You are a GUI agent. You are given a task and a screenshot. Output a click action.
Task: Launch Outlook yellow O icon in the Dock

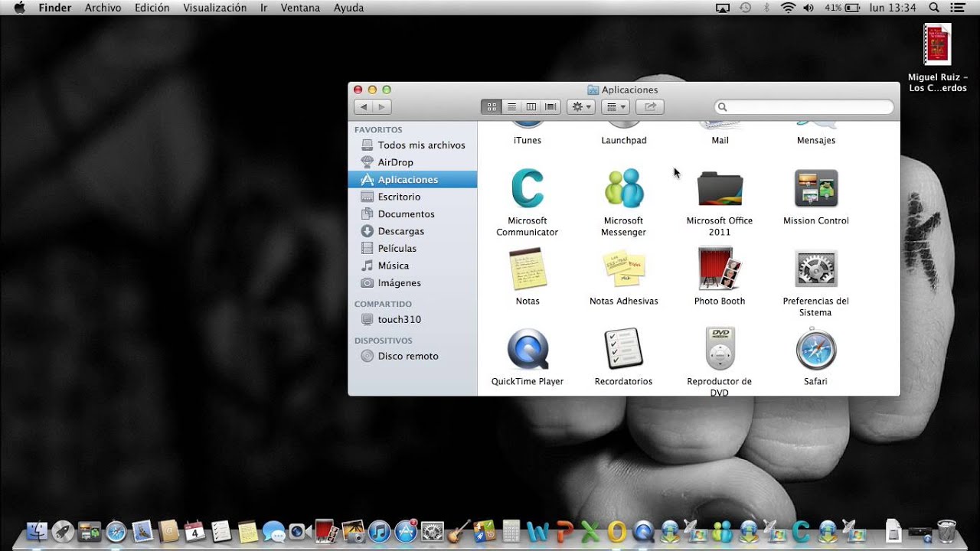pos(616,531)
